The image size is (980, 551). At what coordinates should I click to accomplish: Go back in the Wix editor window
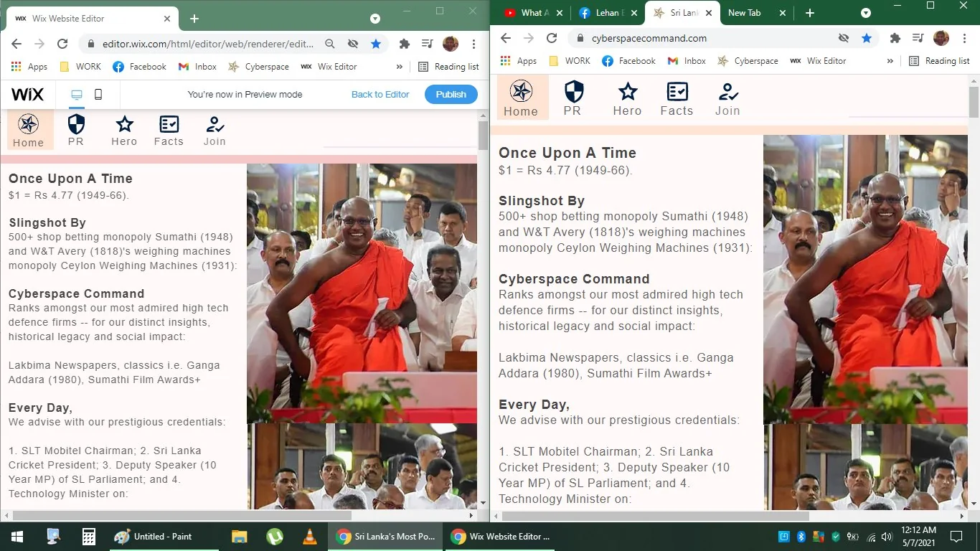(x=17, y=44)
